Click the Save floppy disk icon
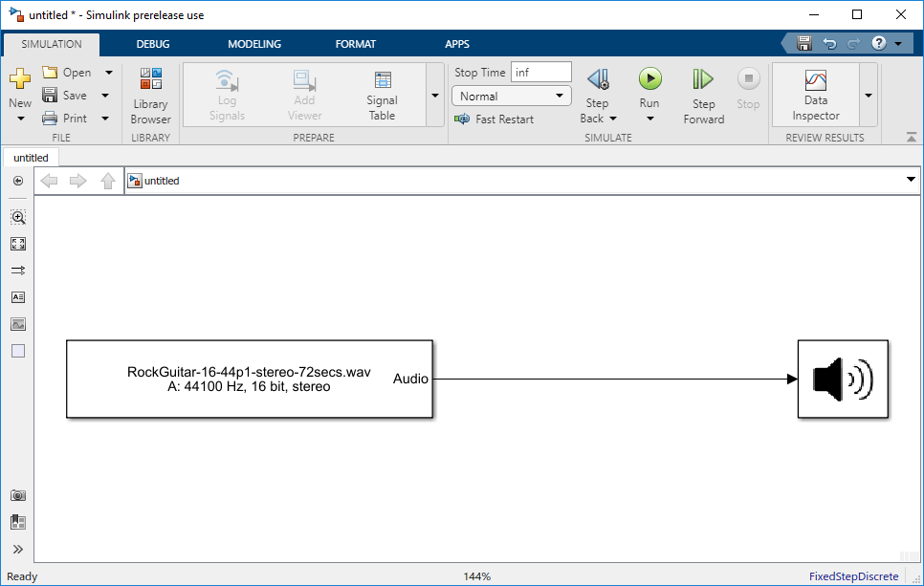 pyautogui.click(x=50, y=95)
